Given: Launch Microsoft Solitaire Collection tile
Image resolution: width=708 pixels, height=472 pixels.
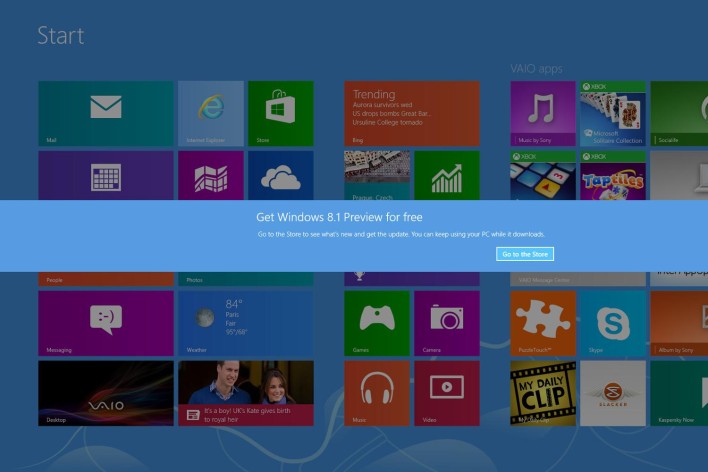Looking at the screenshot, I should (613, 113).
